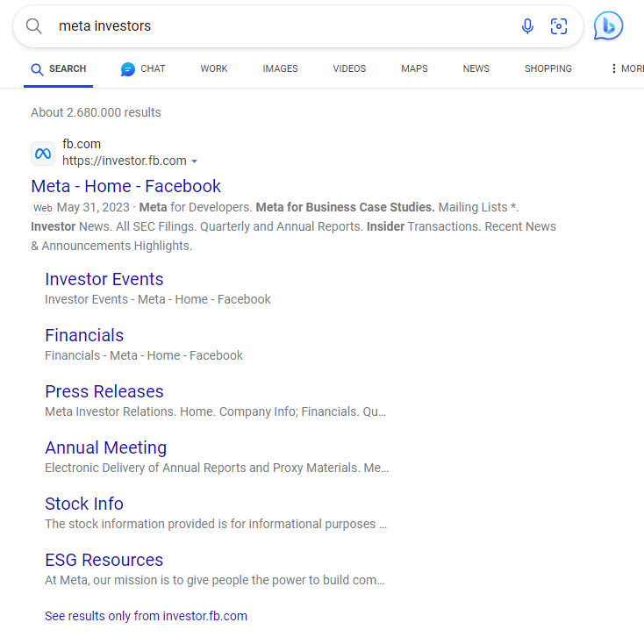Open the ESG Resources link
This screenshot has width=644, height=644.
[x=104, y=561]
